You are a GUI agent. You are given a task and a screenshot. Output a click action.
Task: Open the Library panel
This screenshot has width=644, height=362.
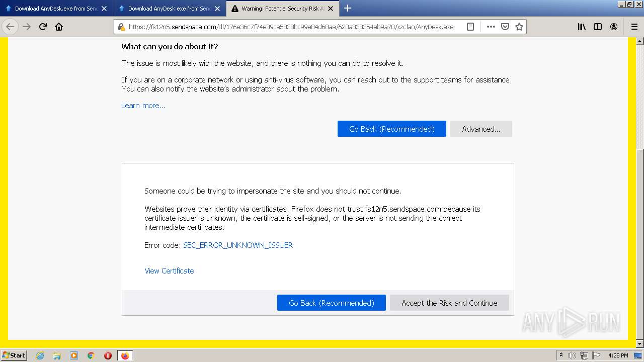[x=582, y=27]
